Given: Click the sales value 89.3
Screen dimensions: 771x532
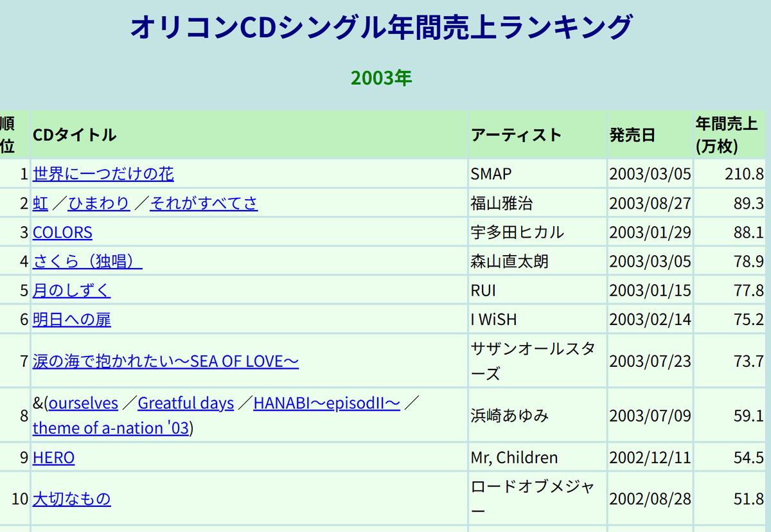Looking at the screenshot, I should pos(748,203).
